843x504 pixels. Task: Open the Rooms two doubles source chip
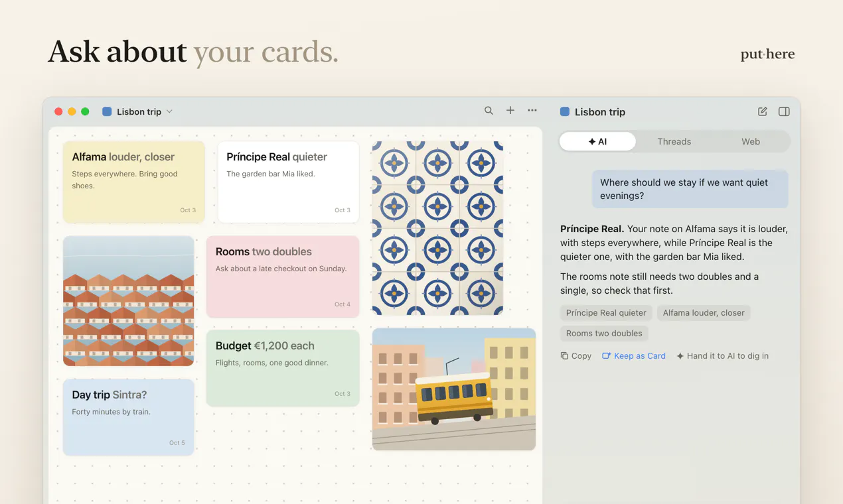coord(604,334)
